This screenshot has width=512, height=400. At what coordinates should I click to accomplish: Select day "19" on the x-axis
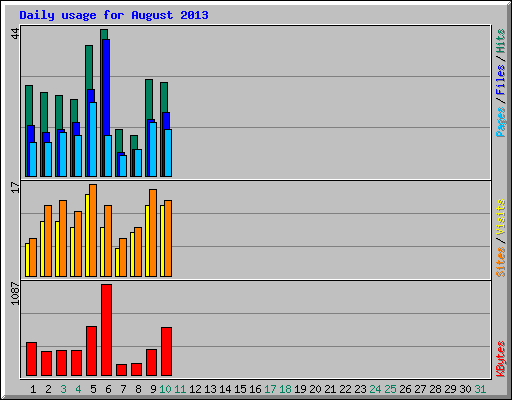(300, 389)
